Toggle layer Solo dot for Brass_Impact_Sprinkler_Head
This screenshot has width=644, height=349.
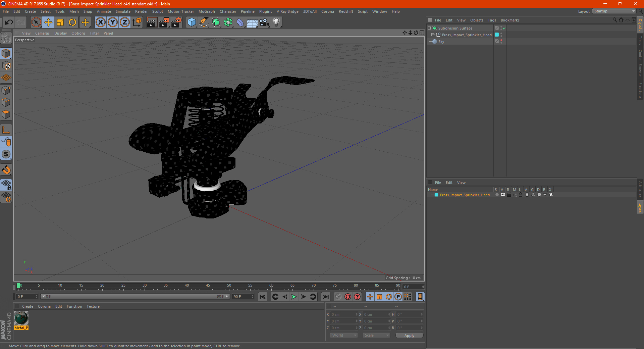pos(497,195)
